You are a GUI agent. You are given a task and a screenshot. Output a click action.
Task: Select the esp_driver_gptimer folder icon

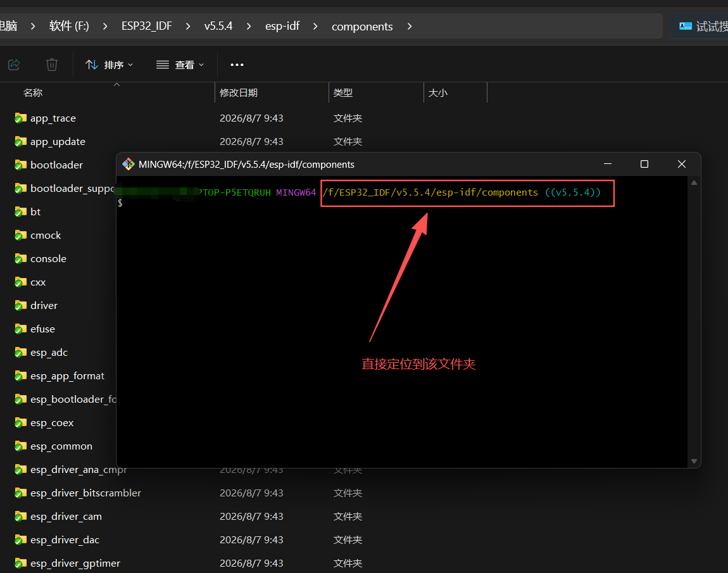(20, 564)
